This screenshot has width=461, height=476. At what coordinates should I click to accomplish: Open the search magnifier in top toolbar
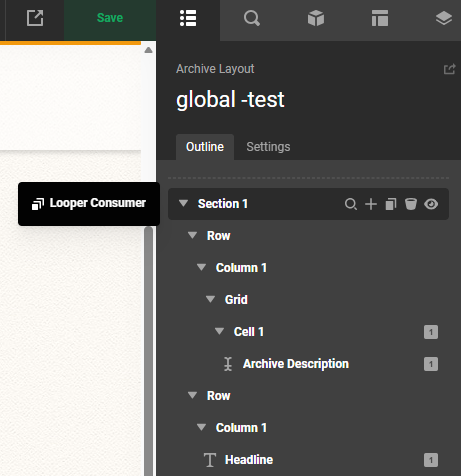pos(252,18)
